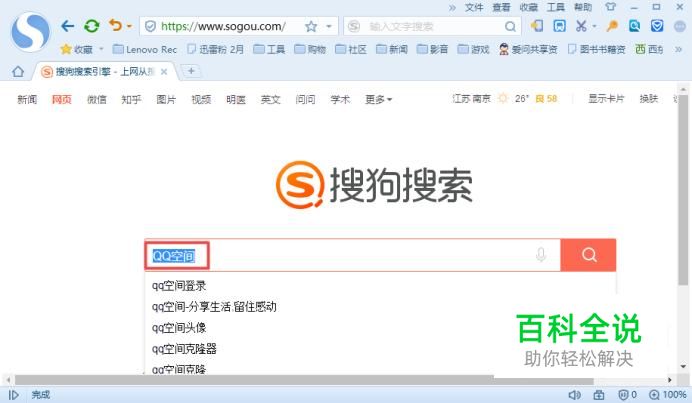The width and height of the screenshot is (692, 403).
Task: Click the orange search magnifier button
Action: [588, 255]
